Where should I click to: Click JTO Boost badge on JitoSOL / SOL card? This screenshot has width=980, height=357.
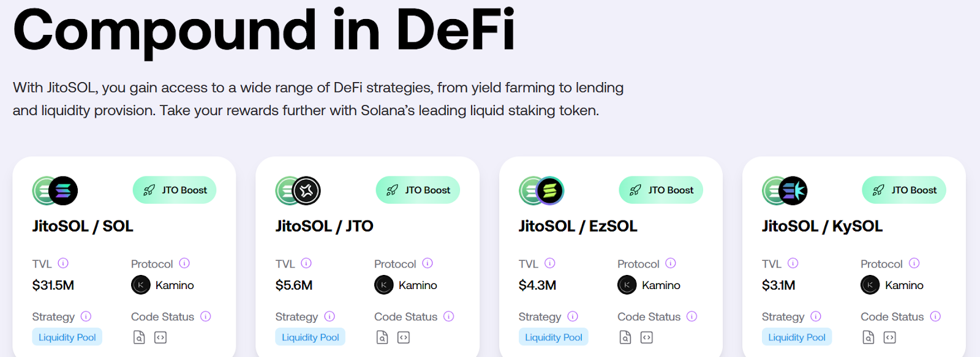pos(175,190)
